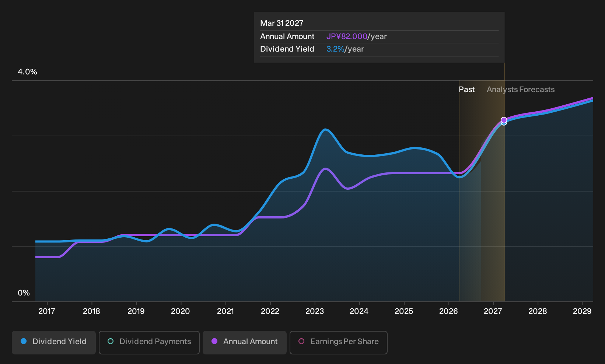The height and width of the screenshot is (364, 605).
Task: Click the 4.0% y-axis label
Action: click(x=27, y=72)
